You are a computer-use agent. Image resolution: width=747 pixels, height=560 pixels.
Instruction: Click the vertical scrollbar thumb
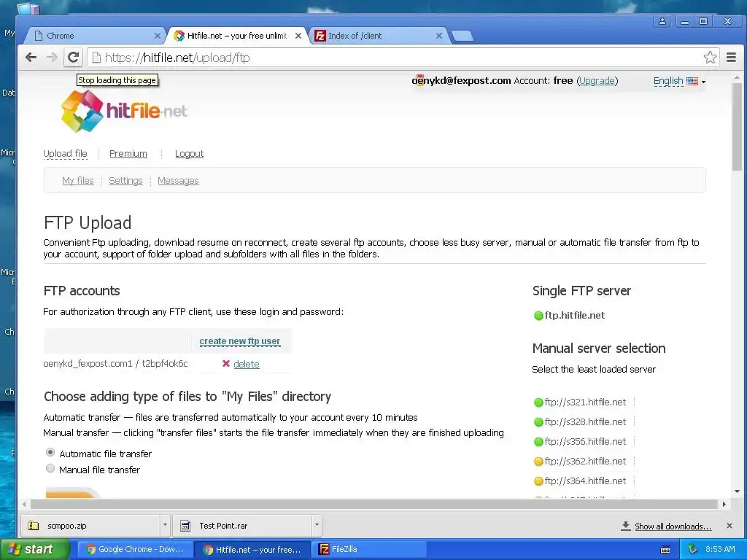click(737, 127)
